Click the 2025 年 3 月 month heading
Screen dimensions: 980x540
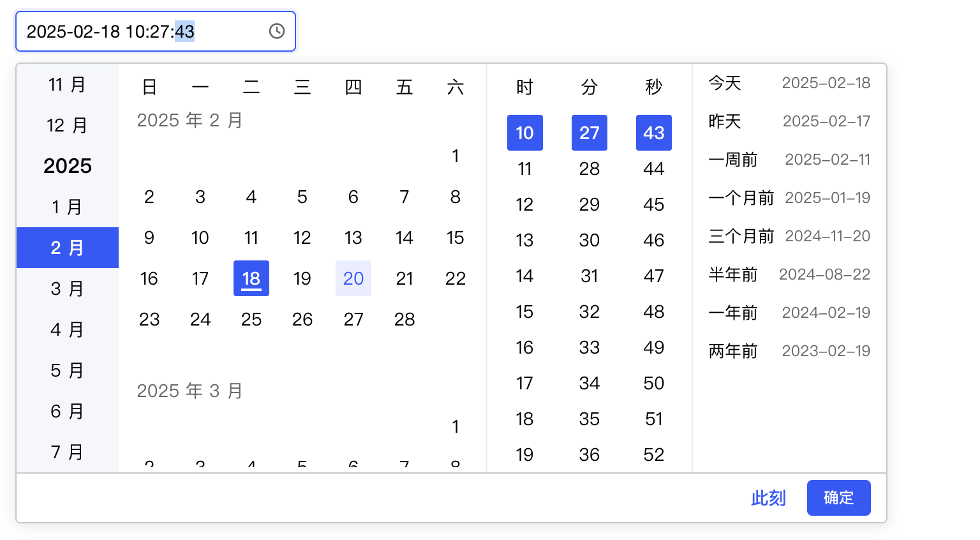tap(189, 391)
